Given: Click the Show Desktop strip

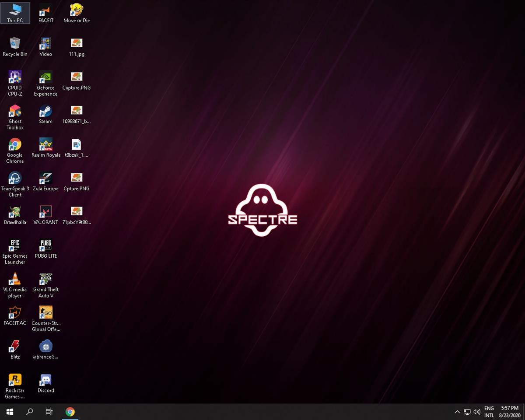Looking at the screenshot, I should click(x=524, y=412).
